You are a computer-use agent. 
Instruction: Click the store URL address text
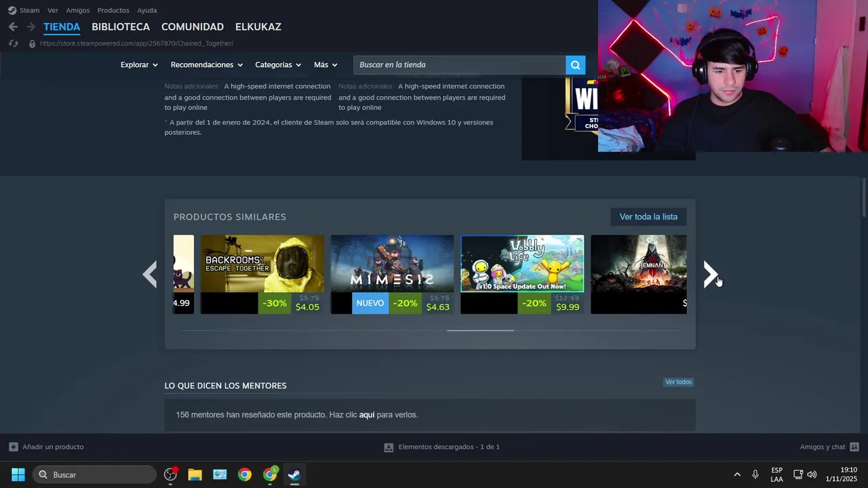[x=136, y=43]
